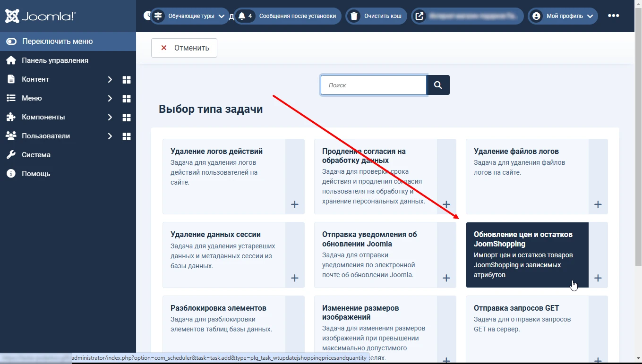Open Components dashboard grid icon

tap(126, 118)
